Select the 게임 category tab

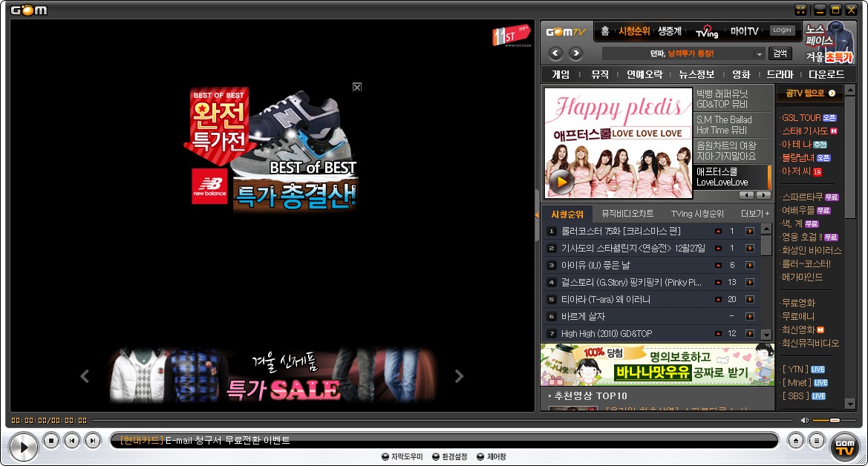561,74
